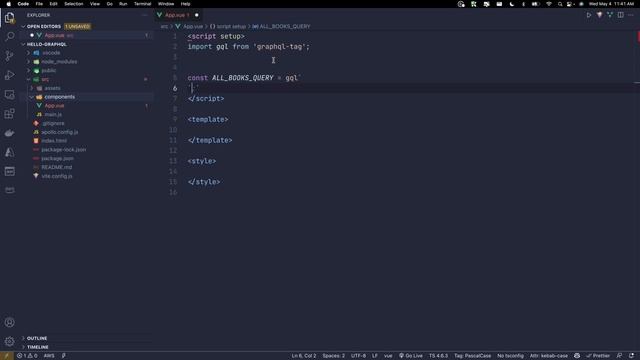Screen dimensions: 640x360
Task: Open notifications bell in status bar
Action: coord(631,356)
